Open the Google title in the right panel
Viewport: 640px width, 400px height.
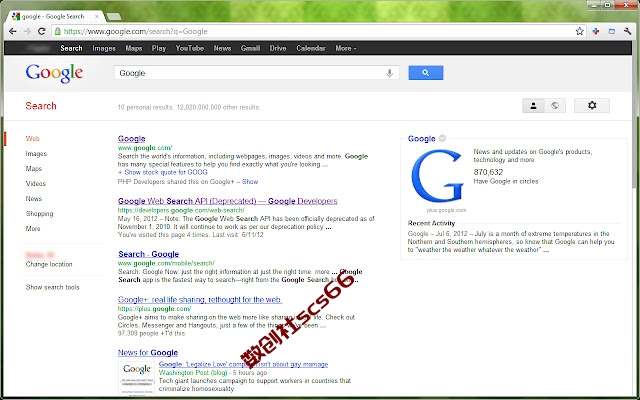click(421, 139)
